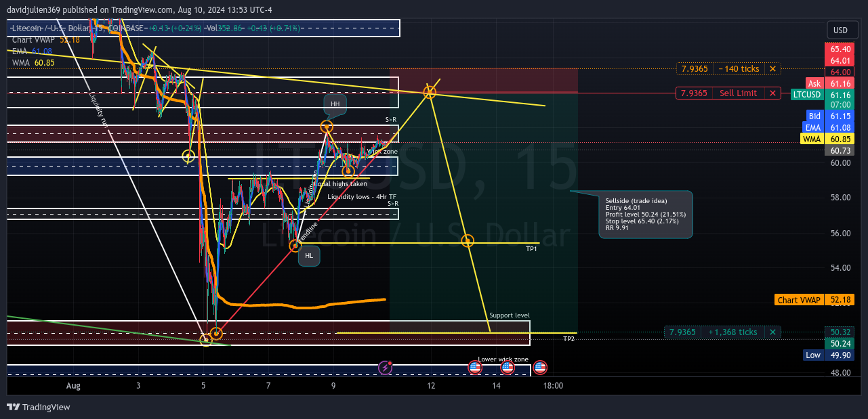
Task: Click the 'Aug' date on the time axis
Action: click(x=73, y=386)
